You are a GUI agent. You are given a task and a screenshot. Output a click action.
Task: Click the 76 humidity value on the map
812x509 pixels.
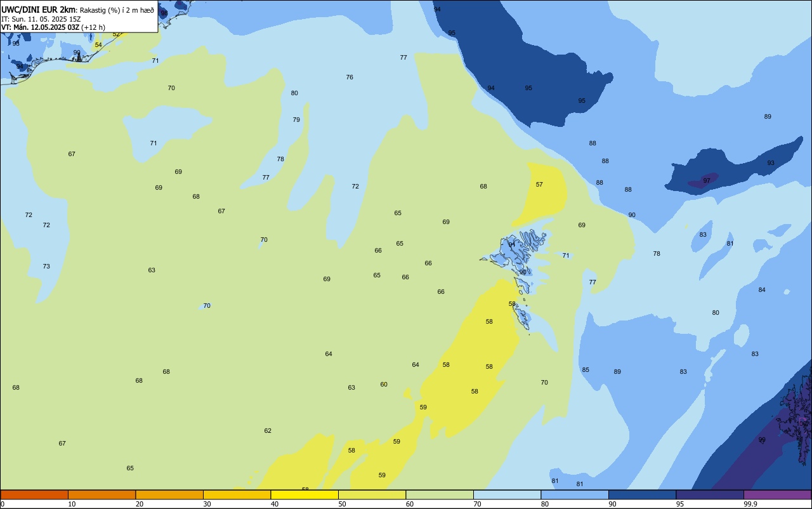pos(350,77)
